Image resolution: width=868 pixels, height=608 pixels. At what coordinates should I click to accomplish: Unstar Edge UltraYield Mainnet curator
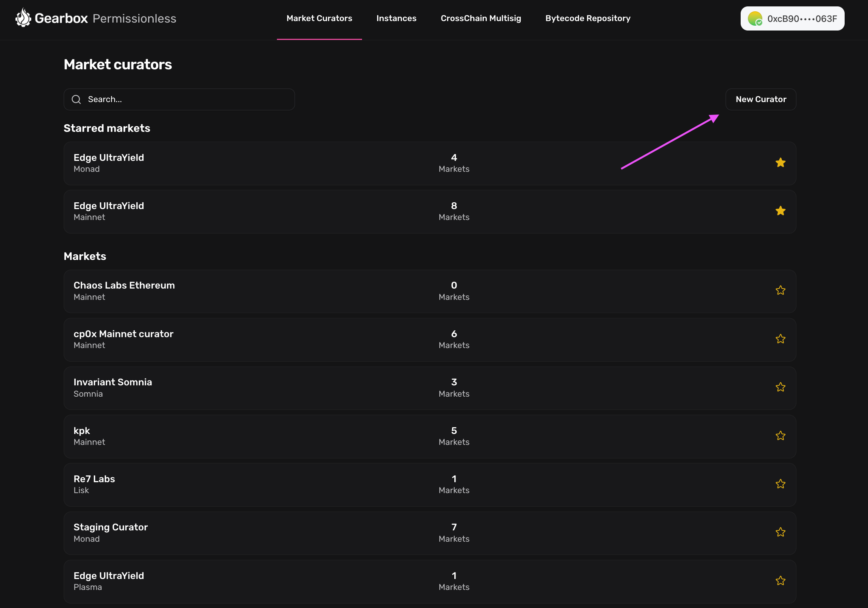[x=780, y=211]
